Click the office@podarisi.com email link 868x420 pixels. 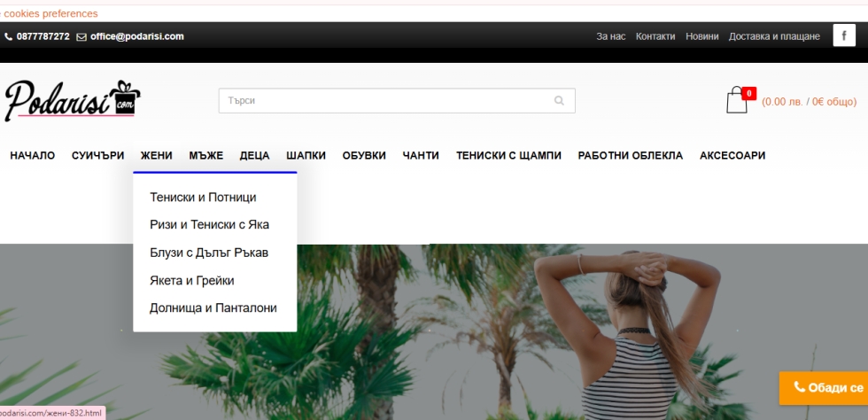point(136,36)
